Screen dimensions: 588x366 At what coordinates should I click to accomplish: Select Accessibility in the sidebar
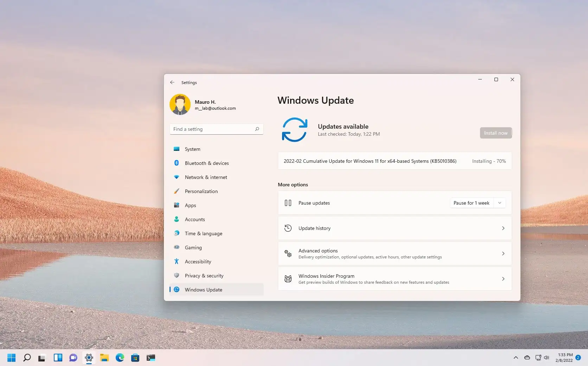(216, 262)
